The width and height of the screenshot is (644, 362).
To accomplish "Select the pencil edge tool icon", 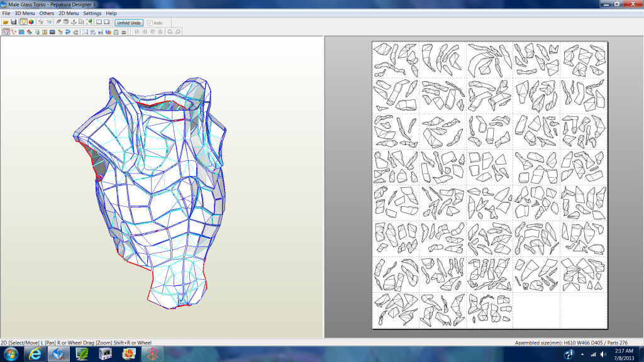I will (58, 22).
